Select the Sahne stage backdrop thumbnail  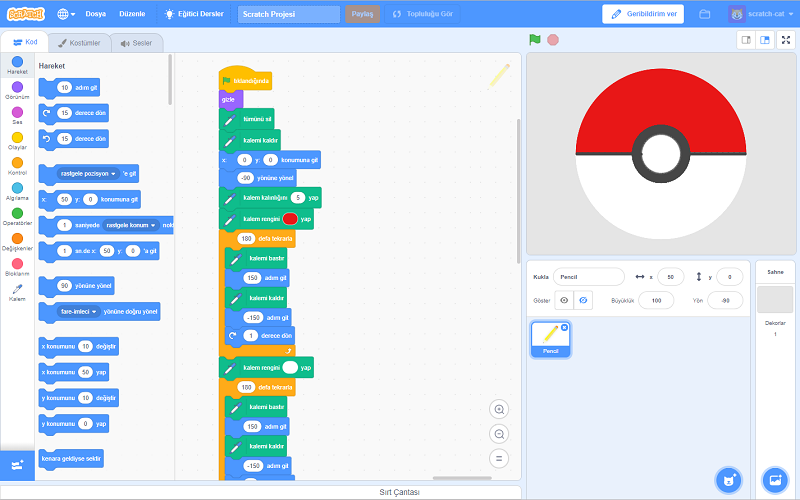point(775,299)
